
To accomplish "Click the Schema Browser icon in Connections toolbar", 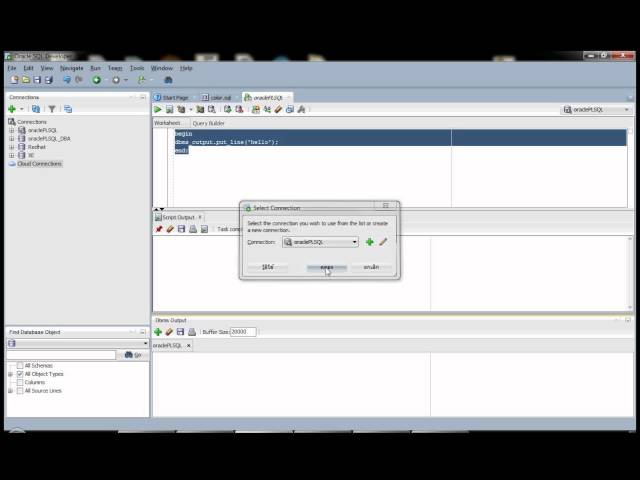I will (x=68, y=109).
